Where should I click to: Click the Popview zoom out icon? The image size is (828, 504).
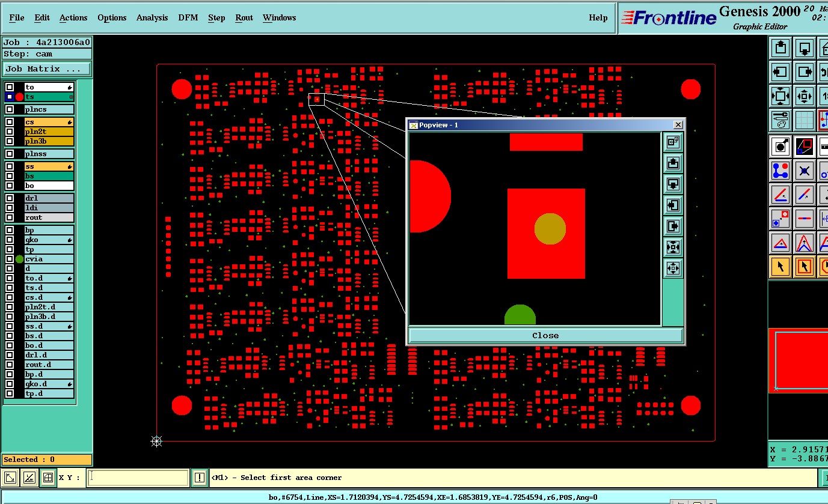pos(673,268)
